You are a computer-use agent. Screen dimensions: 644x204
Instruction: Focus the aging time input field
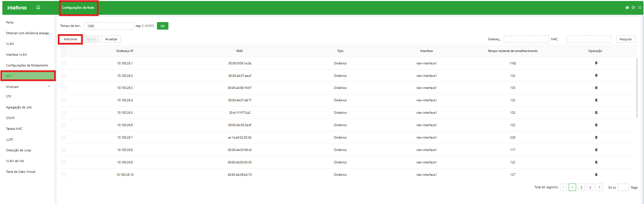pos(109,26)
